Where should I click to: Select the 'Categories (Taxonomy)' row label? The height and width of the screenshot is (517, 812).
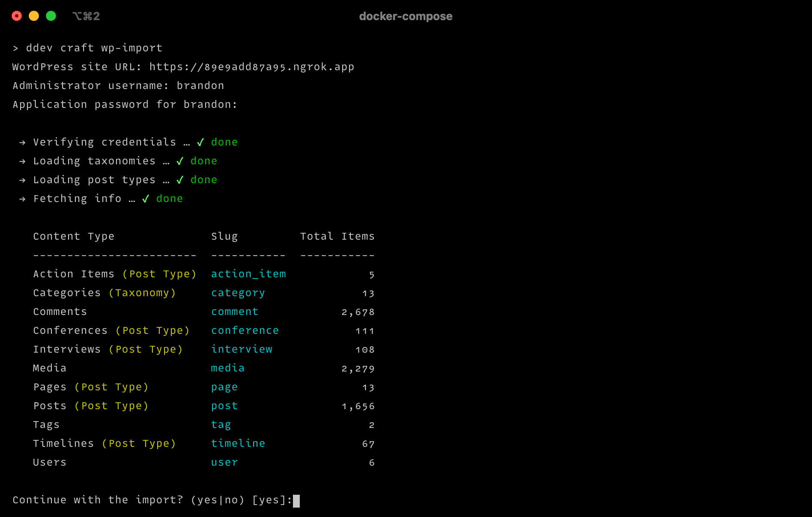tap(104, 293)
